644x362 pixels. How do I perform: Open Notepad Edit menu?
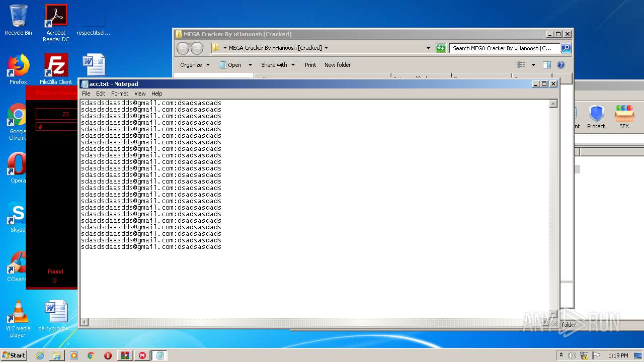tap(101, 94)
